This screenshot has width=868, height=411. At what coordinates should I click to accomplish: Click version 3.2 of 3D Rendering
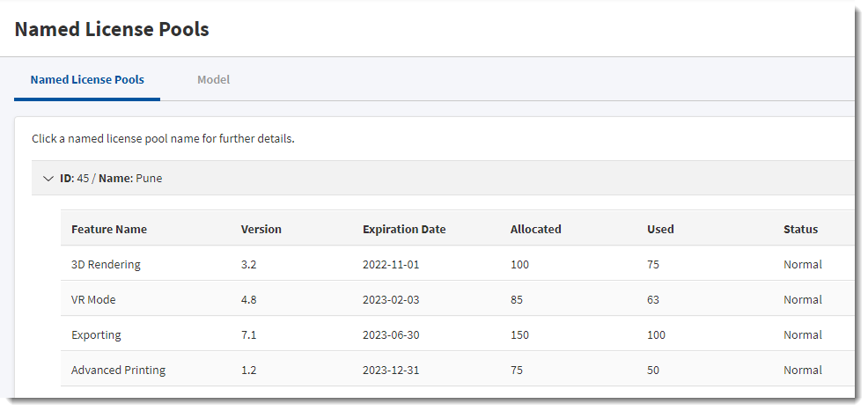coord(249,265)
